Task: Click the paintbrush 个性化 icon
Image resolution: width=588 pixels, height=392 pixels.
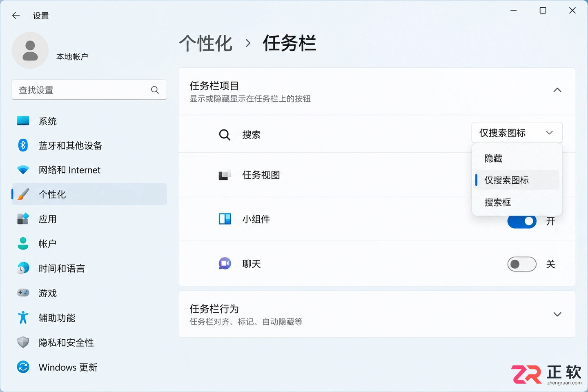Action: pyautogui.click(x=23, y=194)
